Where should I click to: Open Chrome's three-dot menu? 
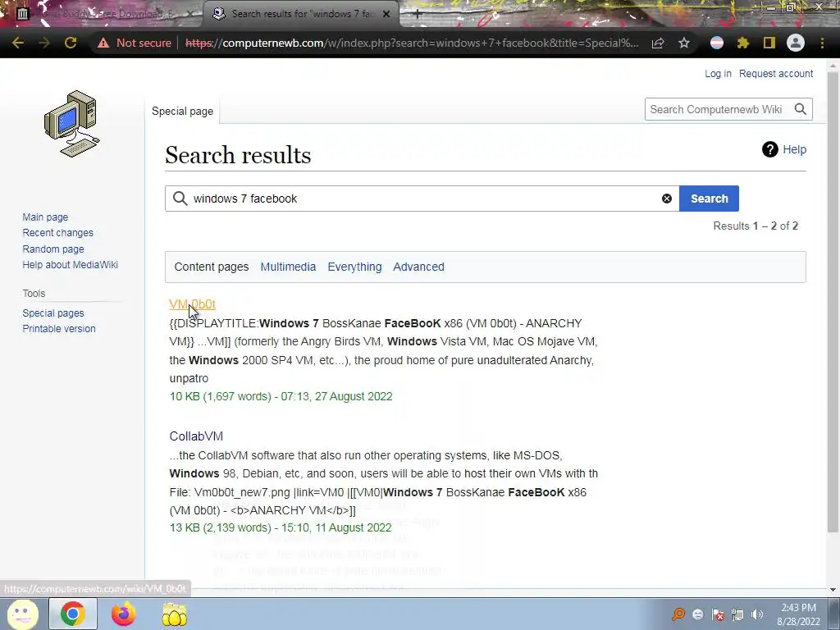822,43
